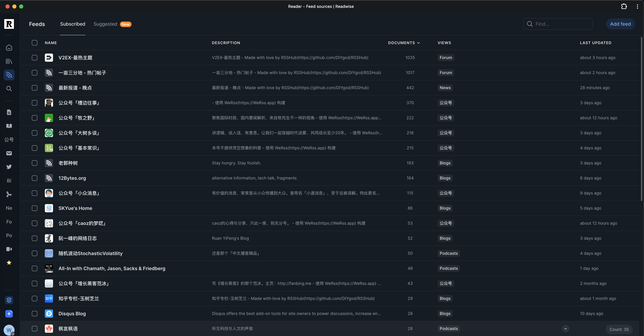The width and height of the screenshot is (644, 336).
Task: Open the browser extensions puzzle icon
Action: [624, 6]
